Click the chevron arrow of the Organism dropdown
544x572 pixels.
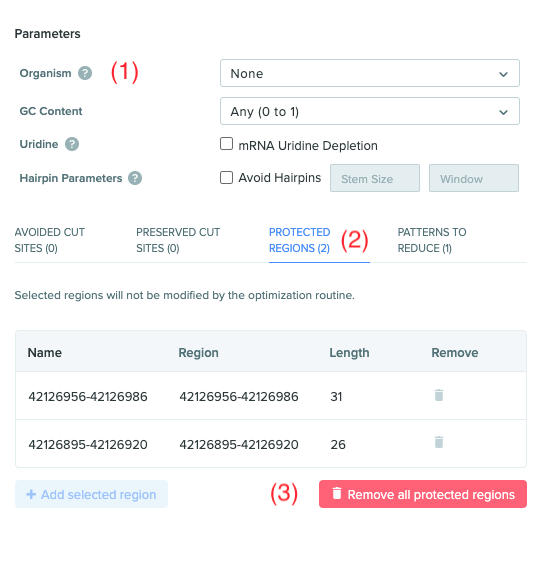tap(504, 74)
